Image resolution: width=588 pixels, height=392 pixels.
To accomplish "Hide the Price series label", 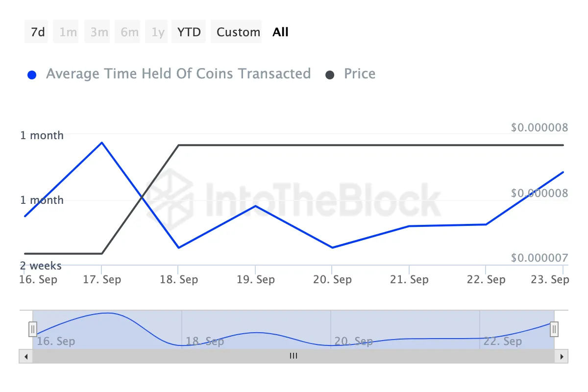I will click(x=360, y=74).
